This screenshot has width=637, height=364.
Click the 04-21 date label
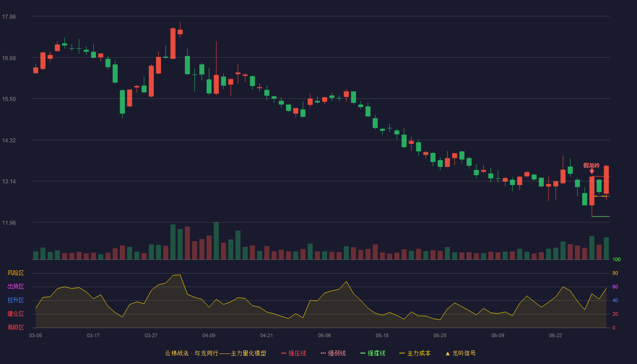267,335
